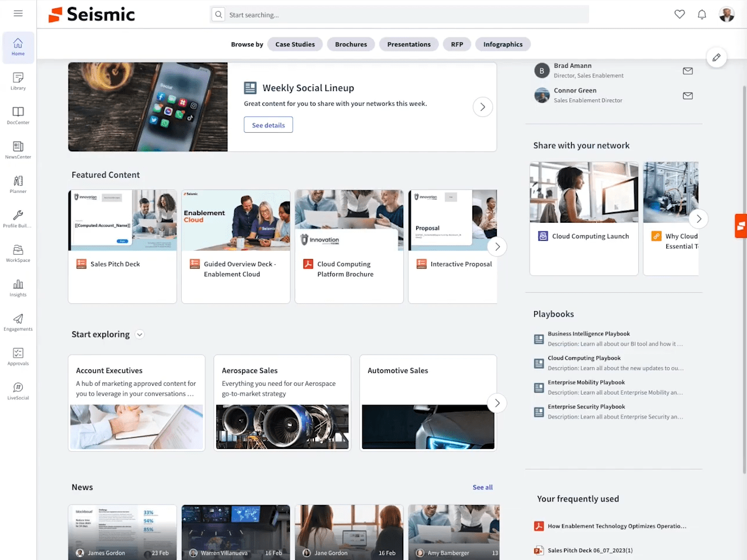Select the Case Studies browse filter
Viewport: 747px width, 560px height.
pyautogui.click(x=295, y=44)
